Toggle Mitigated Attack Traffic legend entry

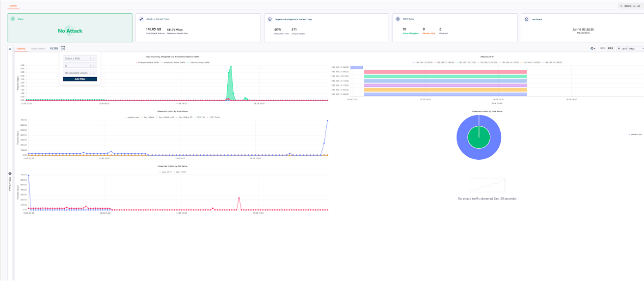(147, 62)
